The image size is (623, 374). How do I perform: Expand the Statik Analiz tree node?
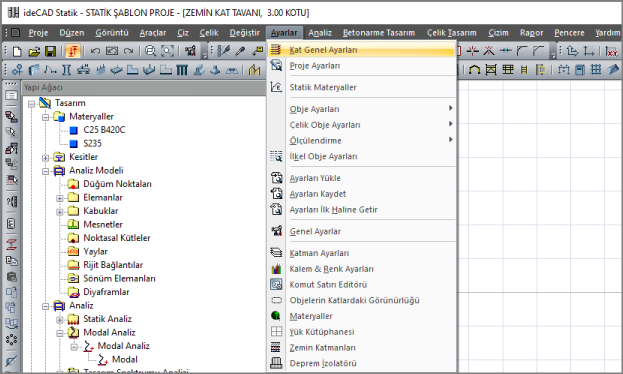pyautogui.click(x=60, y=320)
